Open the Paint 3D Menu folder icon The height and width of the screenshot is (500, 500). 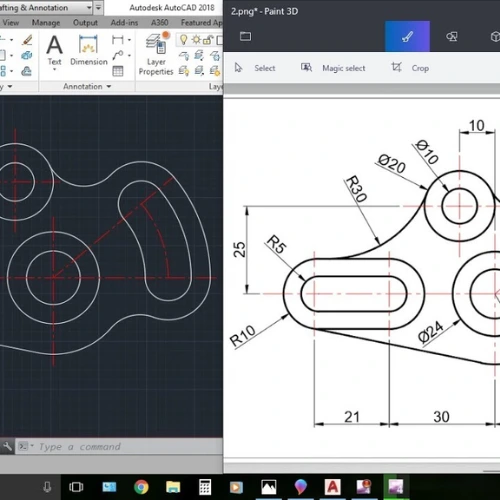(245, 36)
